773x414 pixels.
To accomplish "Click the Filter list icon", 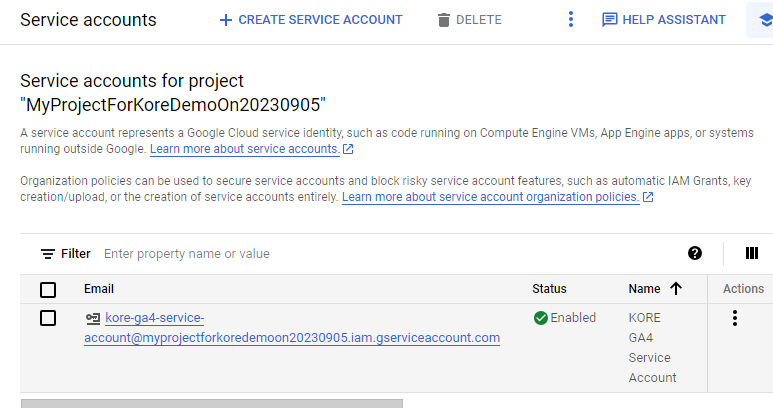I will (x=47, y=254).
